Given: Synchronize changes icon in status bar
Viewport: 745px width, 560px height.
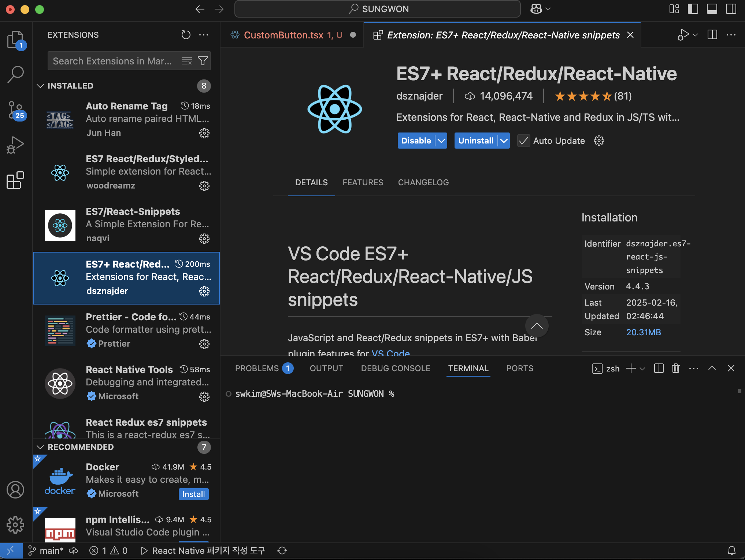Looking at the screenshot, I should click(282, 550).
